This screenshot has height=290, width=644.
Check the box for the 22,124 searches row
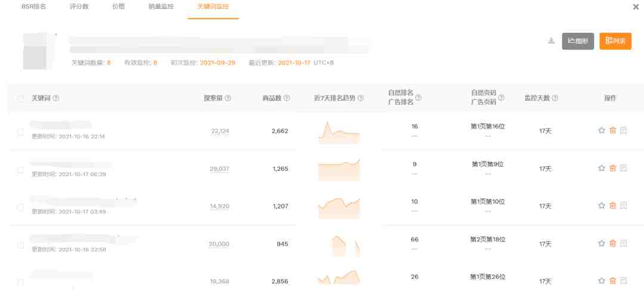20,132
